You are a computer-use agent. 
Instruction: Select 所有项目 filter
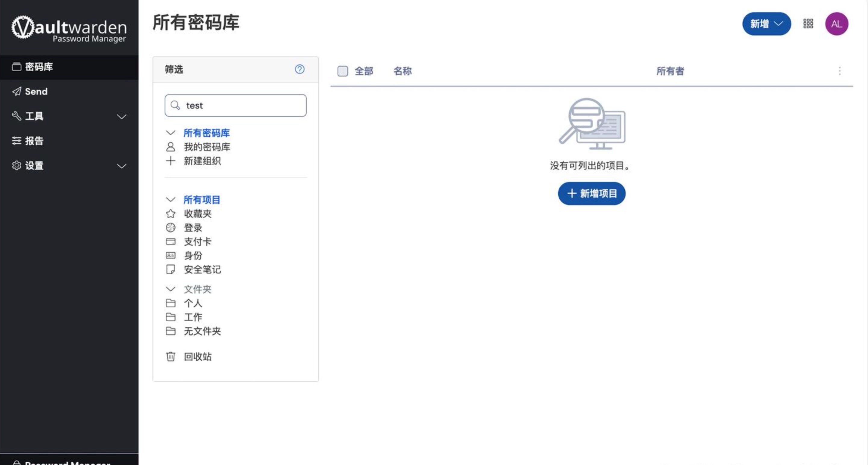point(202,199)
